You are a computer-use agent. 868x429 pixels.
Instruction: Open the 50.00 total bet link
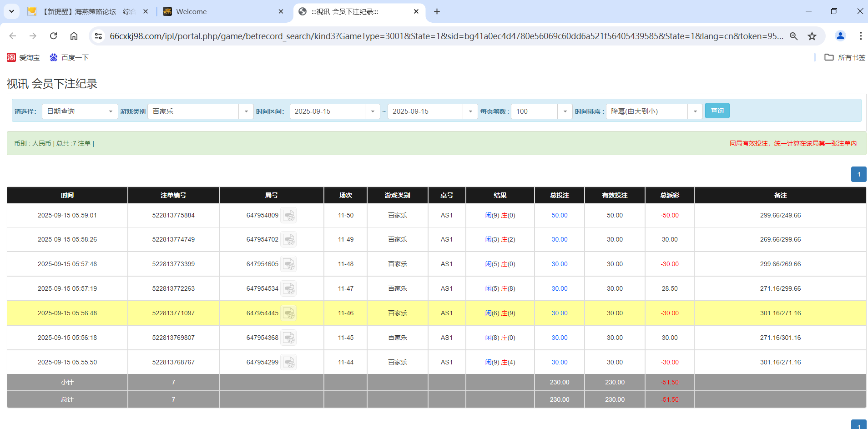click(x=559, y=215)
